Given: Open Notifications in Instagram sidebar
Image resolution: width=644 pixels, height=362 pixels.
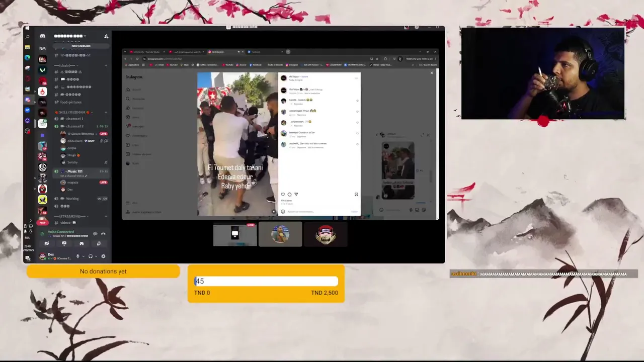Looking at the screenshot, I should [137, 136].
